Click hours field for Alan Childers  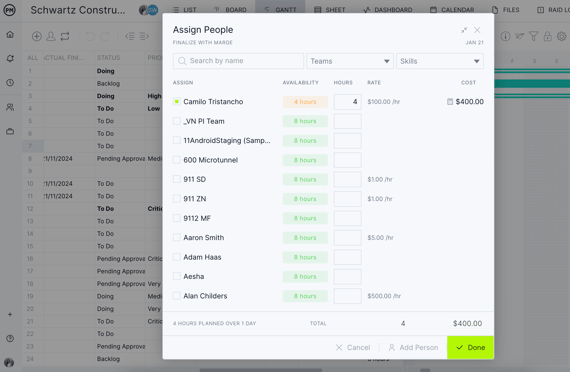pyautogui.click(x=348, y=296)
